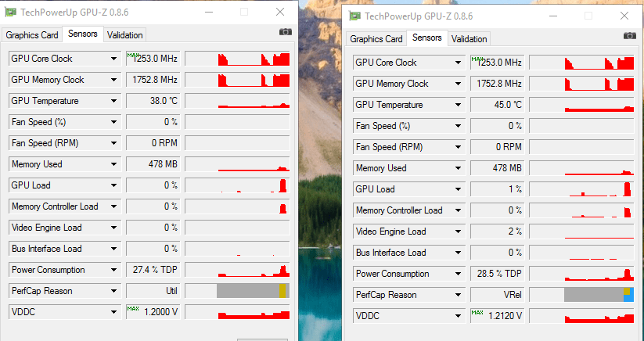This screenshot has width=644, height=341.
Task: Click PerfCap Reason color graph in right window
Action: click(x=581, y=295)
